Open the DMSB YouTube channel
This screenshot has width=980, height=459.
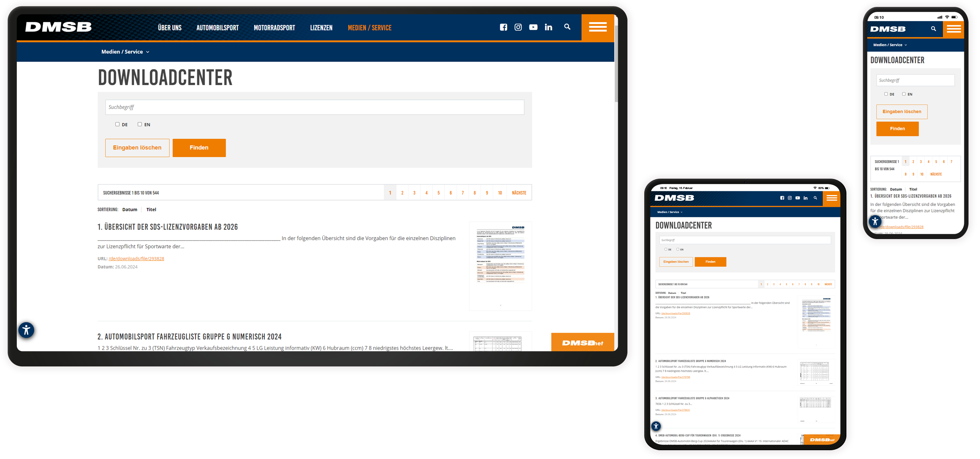533,27
